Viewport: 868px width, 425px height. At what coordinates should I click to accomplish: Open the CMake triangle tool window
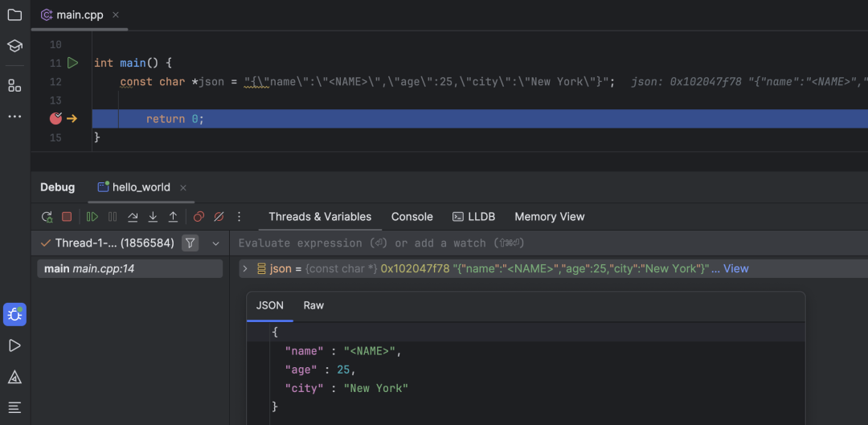[x=14, y=377]
